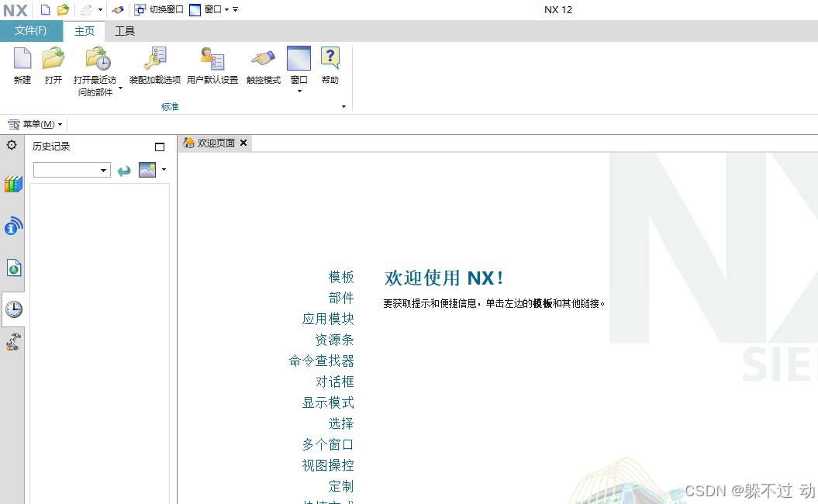
Task: Click the 命令查找器 link
Action: click(321, 361)
